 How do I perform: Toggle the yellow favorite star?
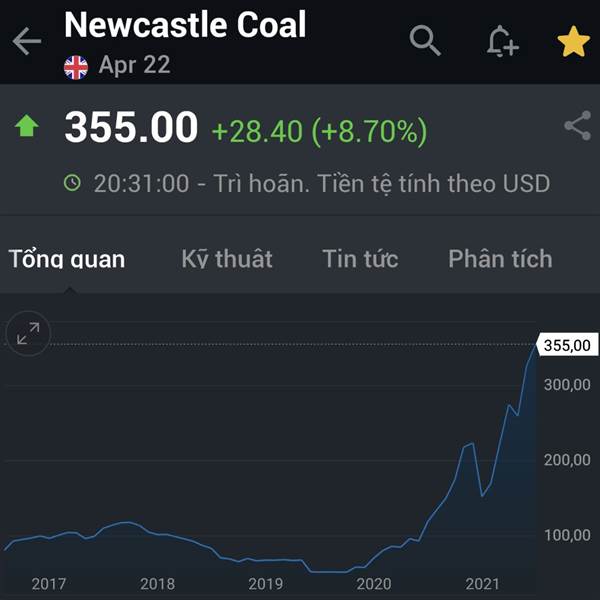573,41
